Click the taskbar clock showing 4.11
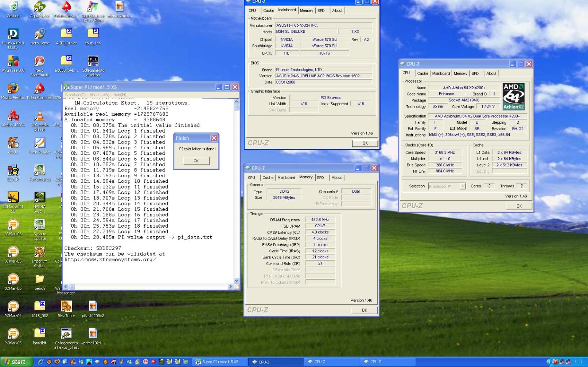 pyautogui.click(x=578, y=362)
